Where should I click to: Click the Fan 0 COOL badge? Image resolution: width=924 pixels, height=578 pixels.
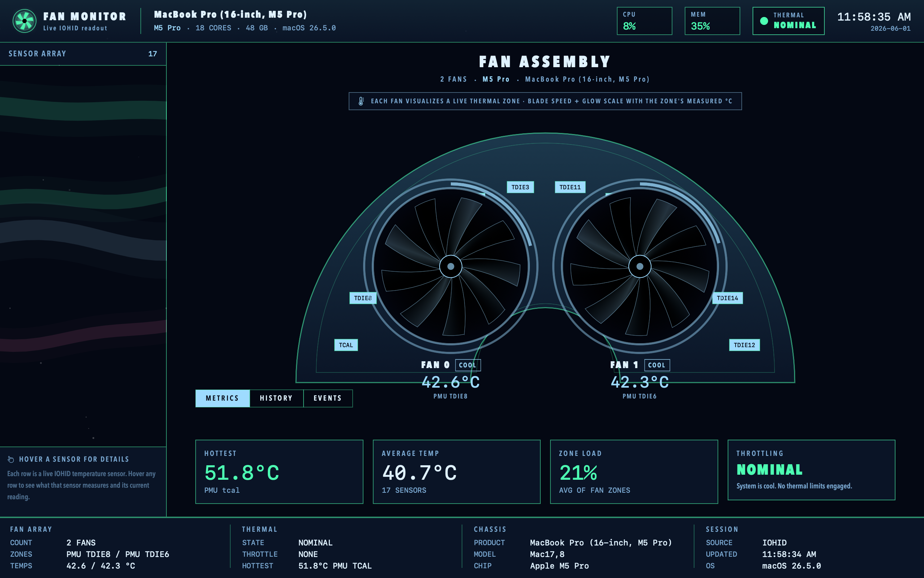(x=468, y=365)
